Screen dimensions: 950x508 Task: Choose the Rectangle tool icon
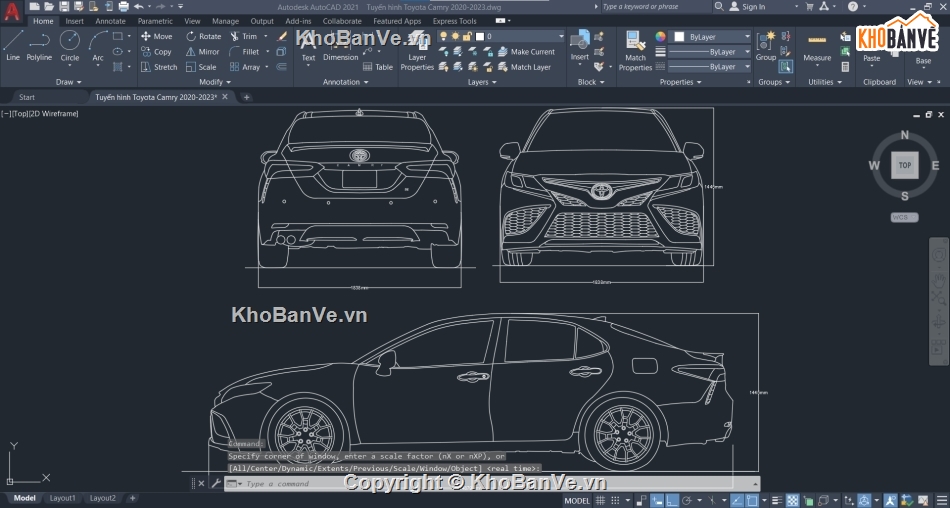(x=118, y=36)
